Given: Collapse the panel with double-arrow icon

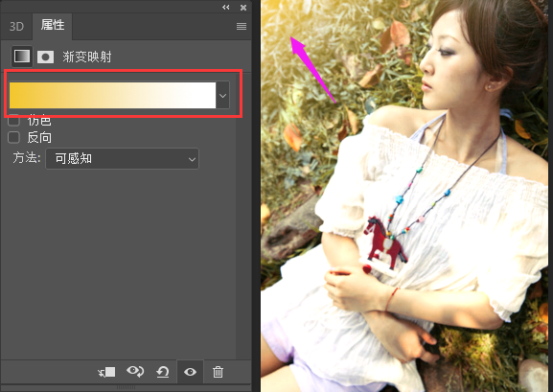Looking at the screenshot, I should point(226,7).
